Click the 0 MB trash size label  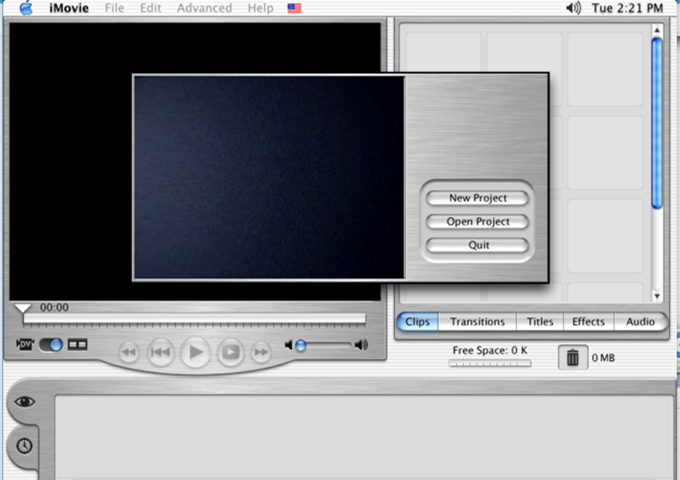603,358
